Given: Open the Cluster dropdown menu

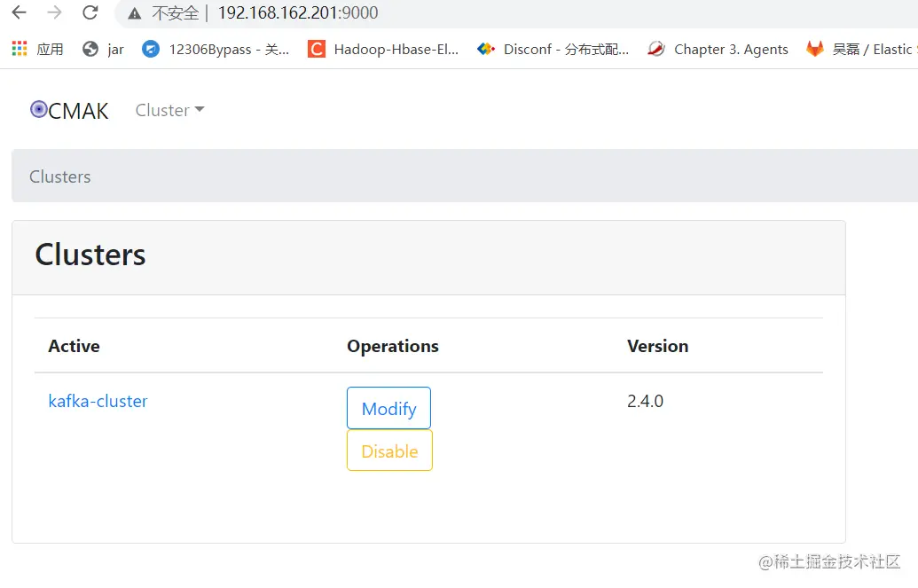Looking at the screenshot, I should click(x=163, y=110).
